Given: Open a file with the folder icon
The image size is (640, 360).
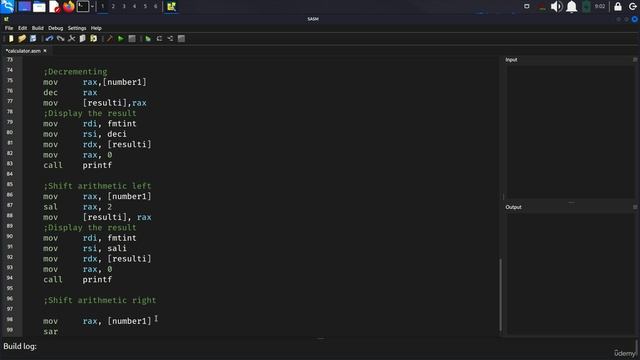Looking at the screenshot, I should pyautogui.click(x=22, y=39).
